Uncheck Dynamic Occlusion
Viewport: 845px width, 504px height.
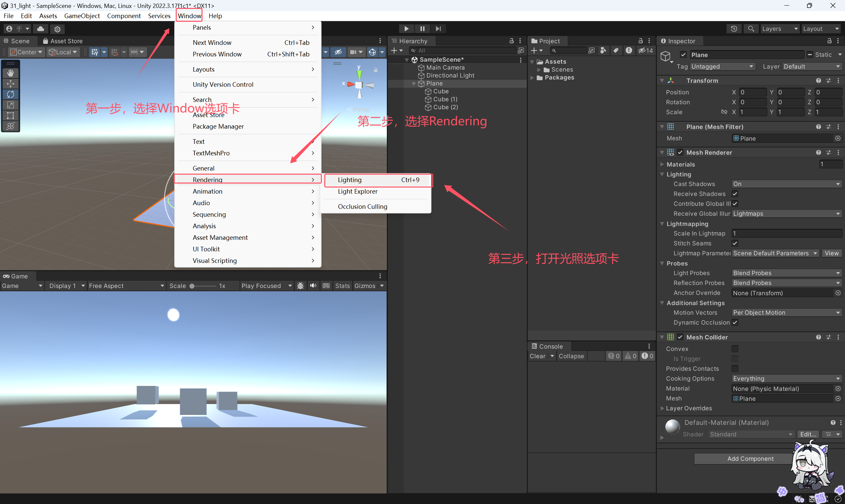tap(735, 322)
